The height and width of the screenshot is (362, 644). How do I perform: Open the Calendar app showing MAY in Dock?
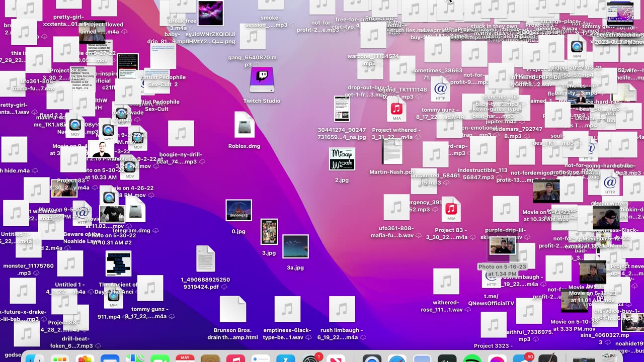click(185, 358)
